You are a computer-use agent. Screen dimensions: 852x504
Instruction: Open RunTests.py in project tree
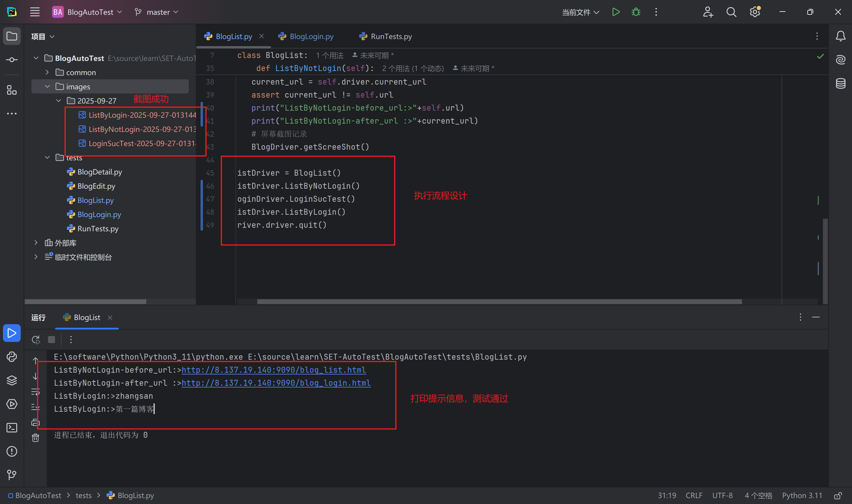[98, 229]
